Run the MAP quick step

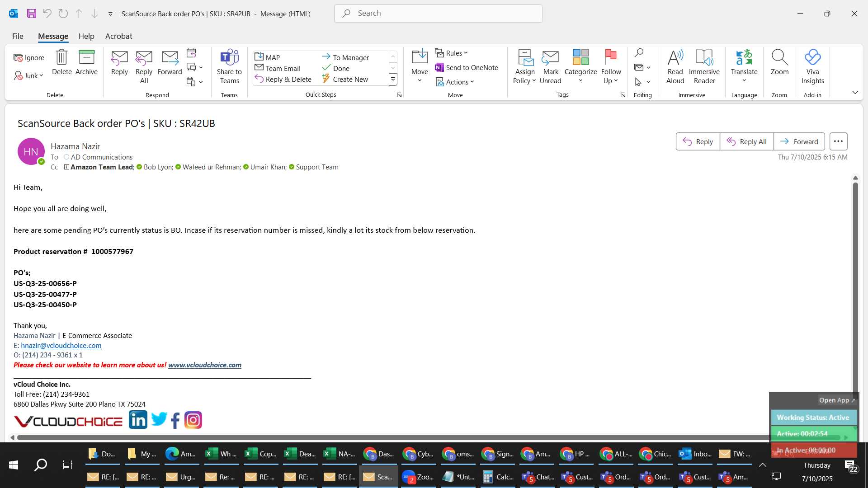tap(267, 57)
